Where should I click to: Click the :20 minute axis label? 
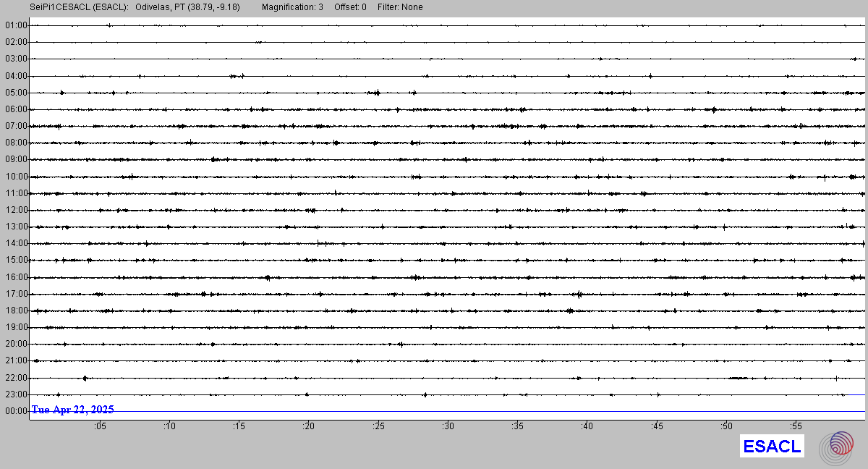309,427
